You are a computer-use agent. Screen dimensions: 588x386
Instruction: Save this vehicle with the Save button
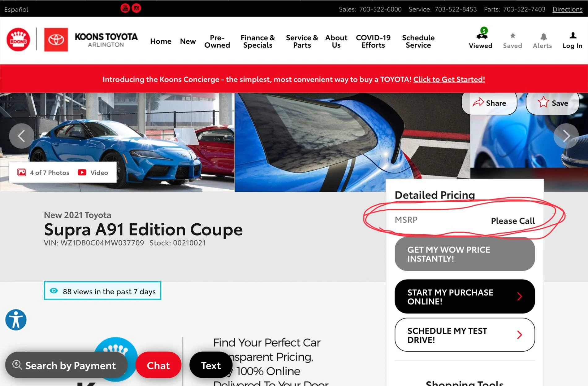click(x=553, y=103)
